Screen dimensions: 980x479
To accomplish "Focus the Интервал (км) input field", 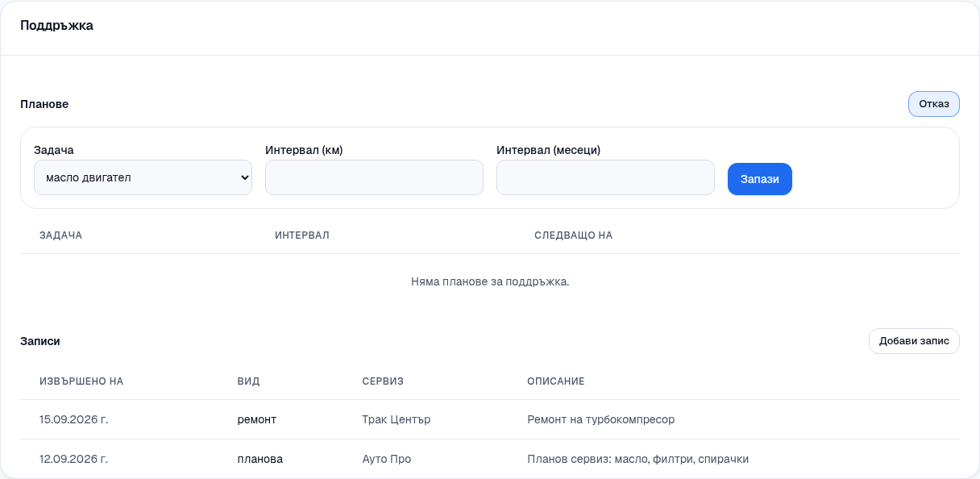I will pos(374,177).
